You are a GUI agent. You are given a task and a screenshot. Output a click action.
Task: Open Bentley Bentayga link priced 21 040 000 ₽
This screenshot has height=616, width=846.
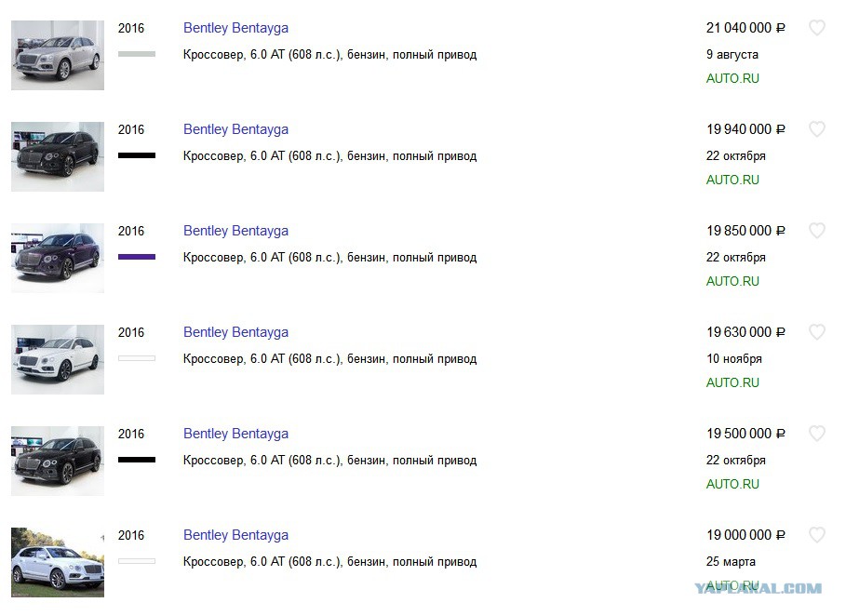point(235,28)
